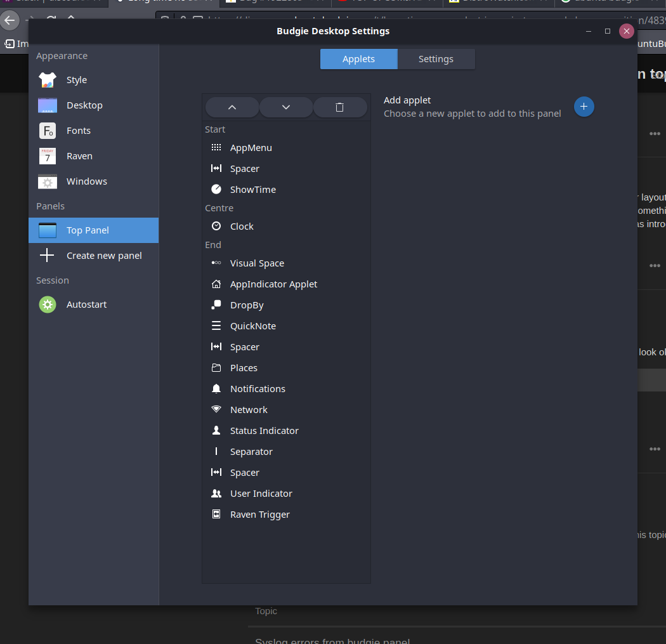This screenshot has height=644, width=666.
Task: Open the Style settings page
Action: point(93,80)
